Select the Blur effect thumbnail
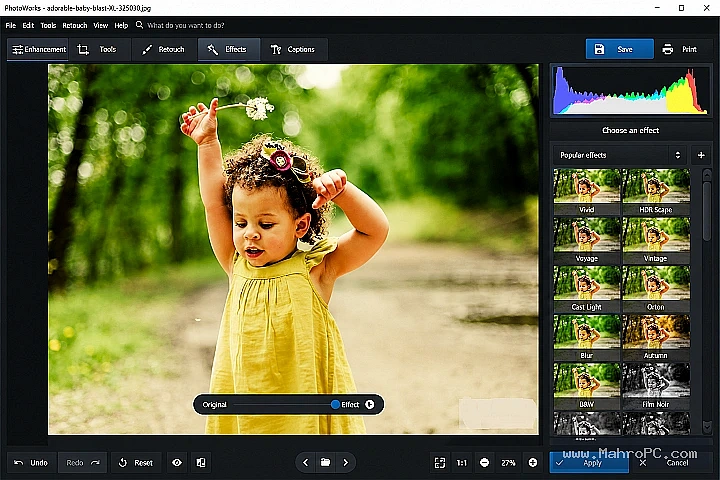Screen dimensions: 720x480 [586, 338]
